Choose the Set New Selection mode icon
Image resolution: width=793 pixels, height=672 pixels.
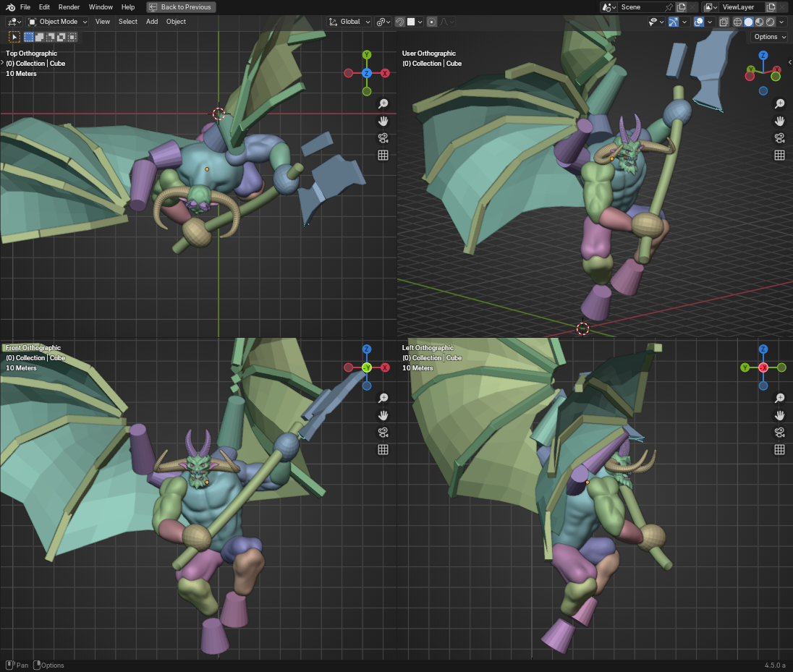coord(29,37)
